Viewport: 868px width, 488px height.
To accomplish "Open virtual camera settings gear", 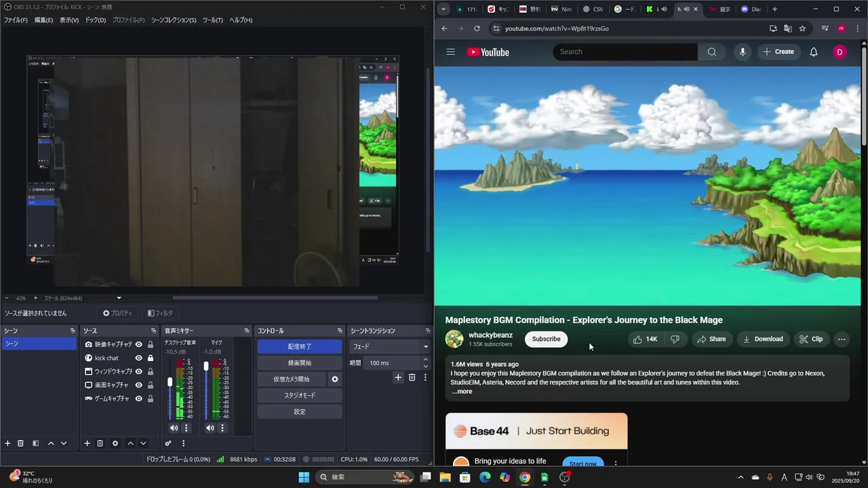I will [334, 380].
